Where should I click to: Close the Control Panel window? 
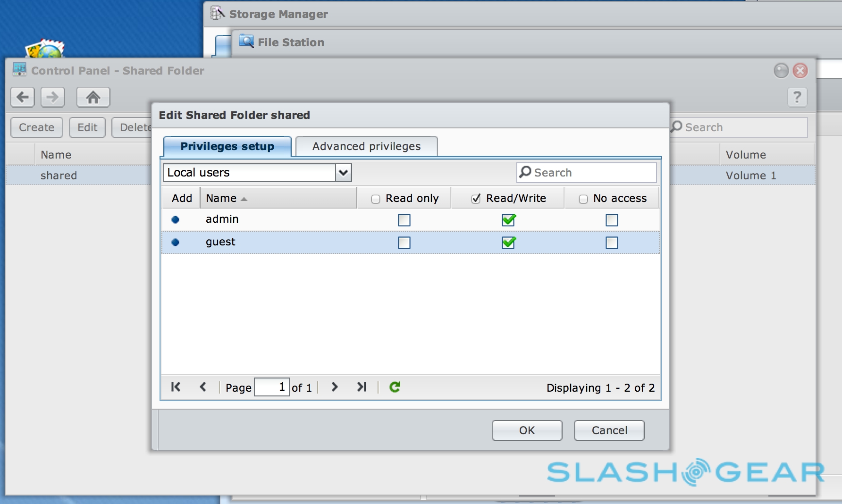800,71
